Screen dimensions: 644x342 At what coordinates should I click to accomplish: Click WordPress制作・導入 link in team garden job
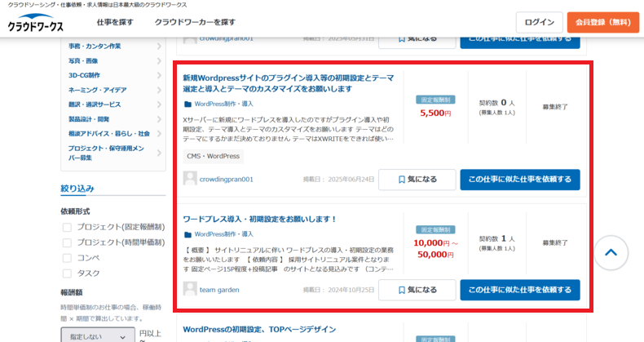224,234
